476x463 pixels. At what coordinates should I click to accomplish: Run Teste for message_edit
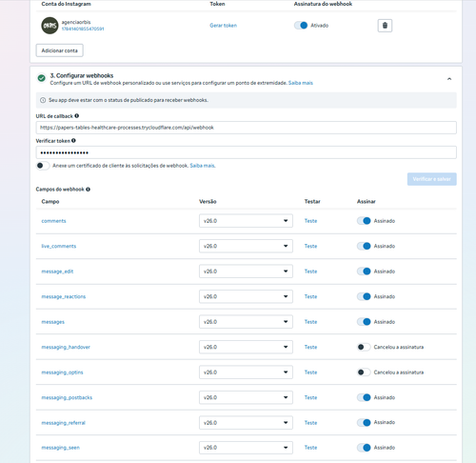point(310,272)
